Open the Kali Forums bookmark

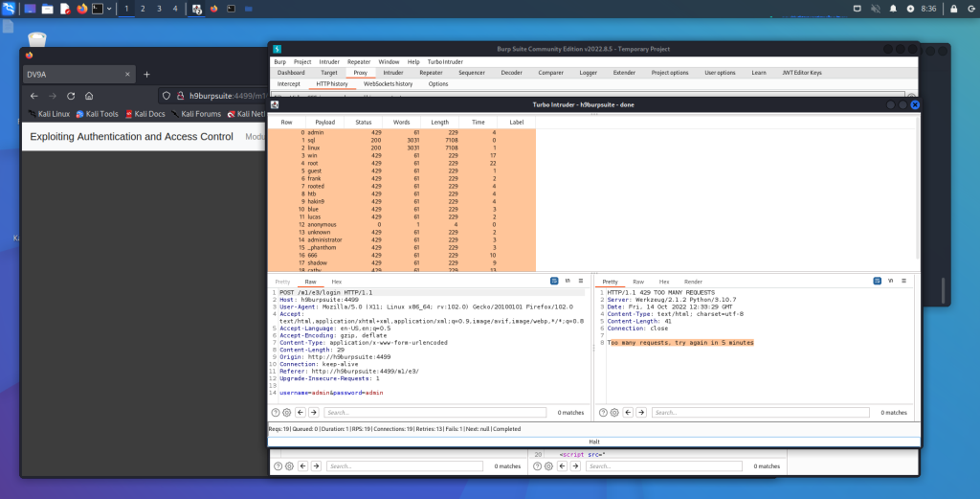coord(196,114)
